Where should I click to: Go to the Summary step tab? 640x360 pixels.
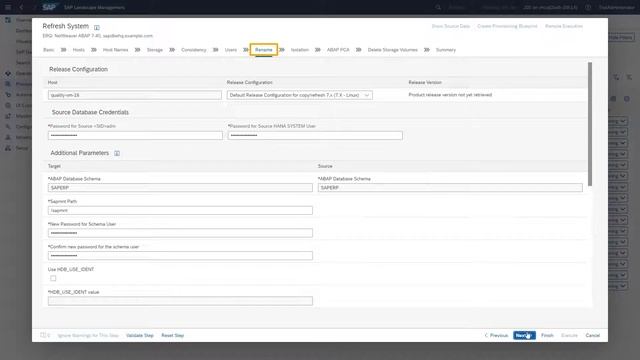pos(446,50)
